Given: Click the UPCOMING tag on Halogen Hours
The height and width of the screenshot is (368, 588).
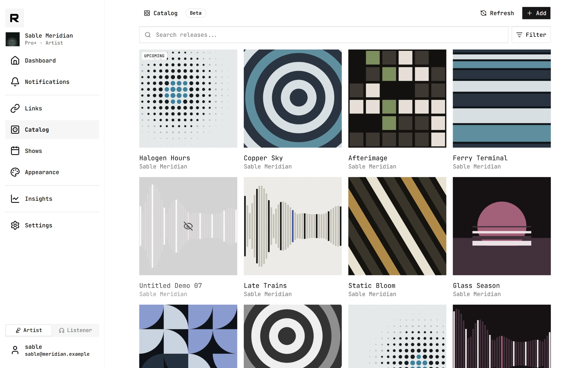Looking at the screenshot, I should [x=154, y=56].
